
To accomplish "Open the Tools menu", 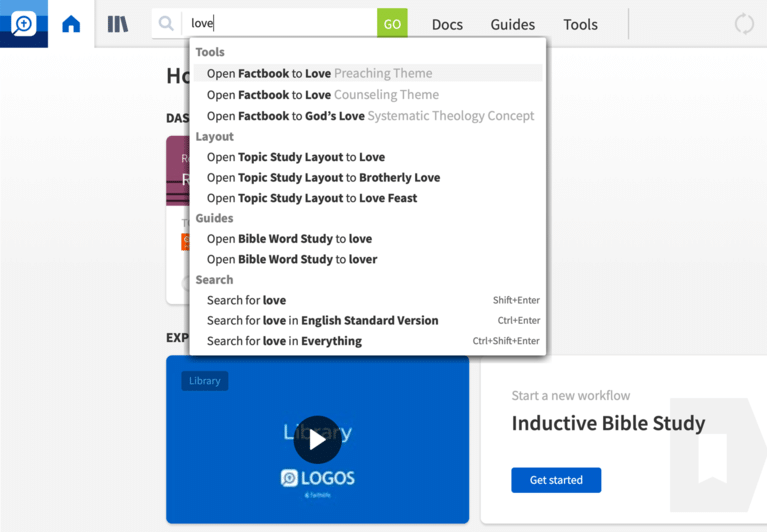I will click(x=580, y=24).
